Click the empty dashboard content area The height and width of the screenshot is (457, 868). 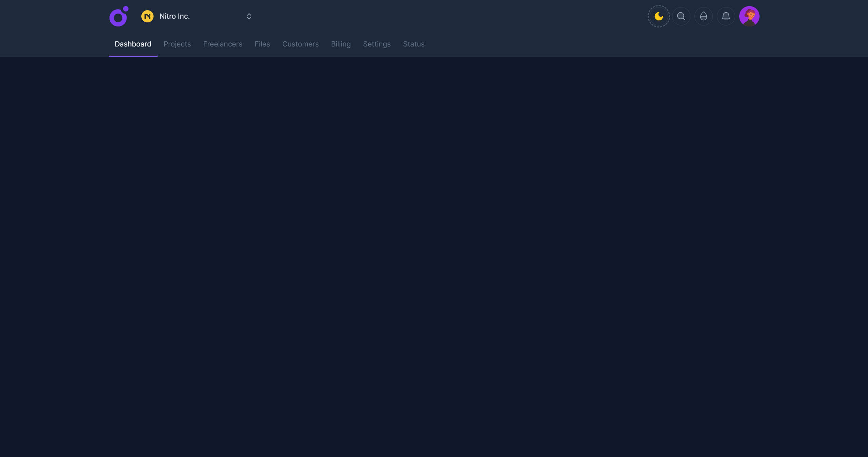434,254
